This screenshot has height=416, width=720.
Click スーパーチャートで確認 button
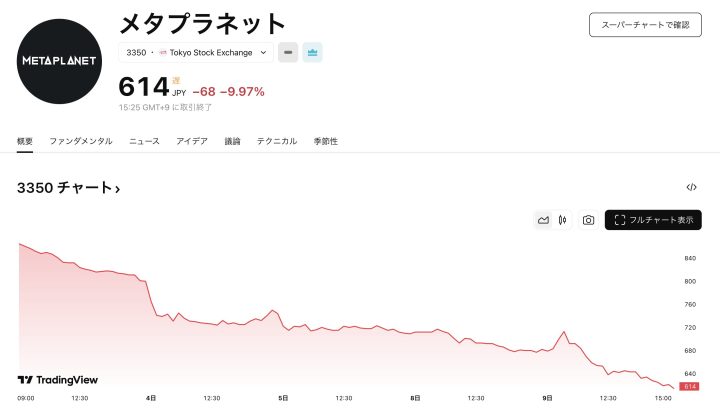(x=645, y=24)
